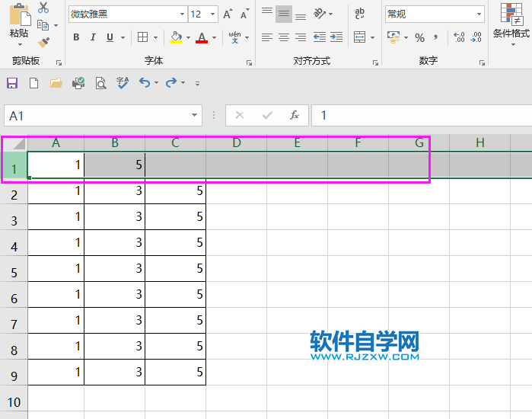
Task: Apply percent style
Action: [x=419, y=37]
